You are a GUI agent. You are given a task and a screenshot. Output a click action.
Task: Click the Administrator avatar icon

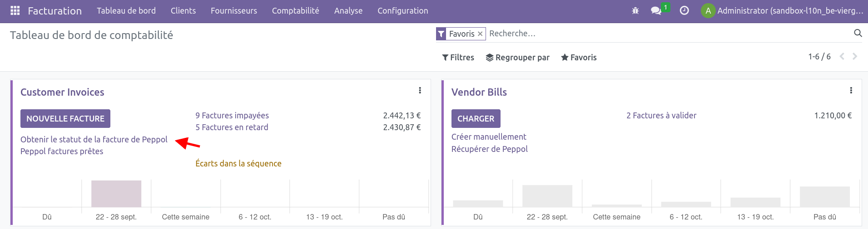coord(708,10)
